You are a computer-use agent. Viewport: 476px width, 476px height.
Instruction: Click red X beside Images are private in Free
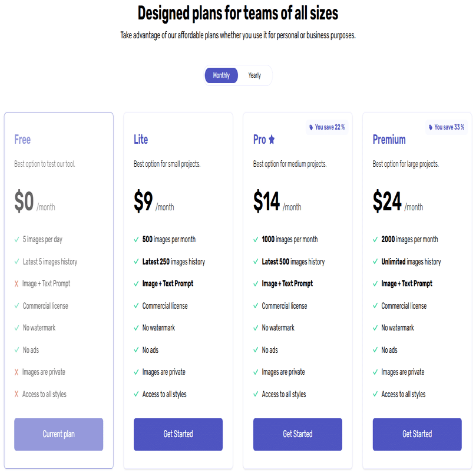[x=16, y=372]
